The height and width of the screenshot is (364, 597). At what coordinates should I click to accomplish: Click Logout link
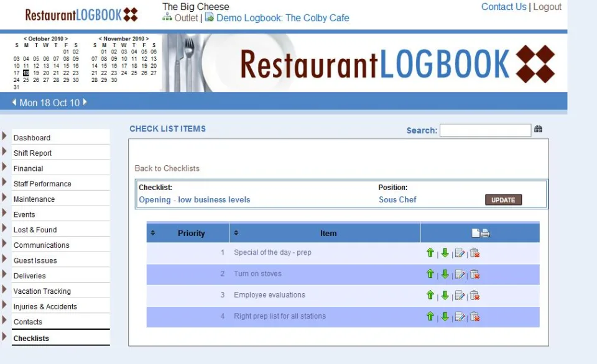point(547,7)
